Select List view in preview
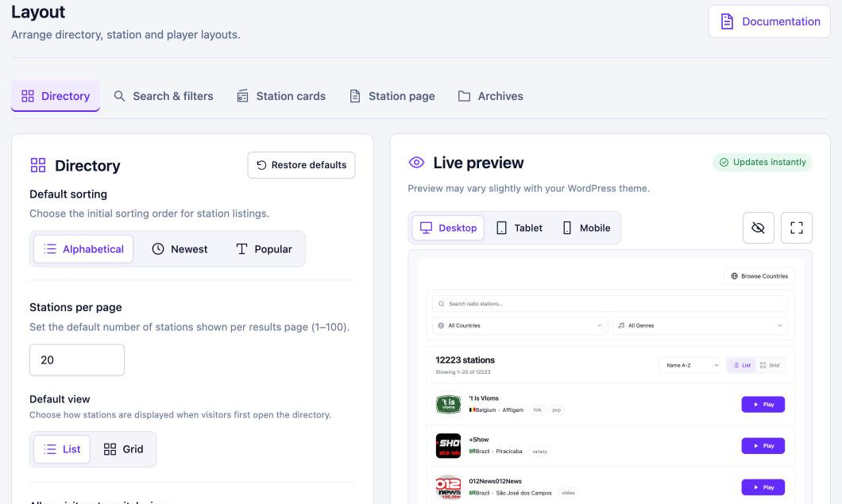 (x=742, y=365)
